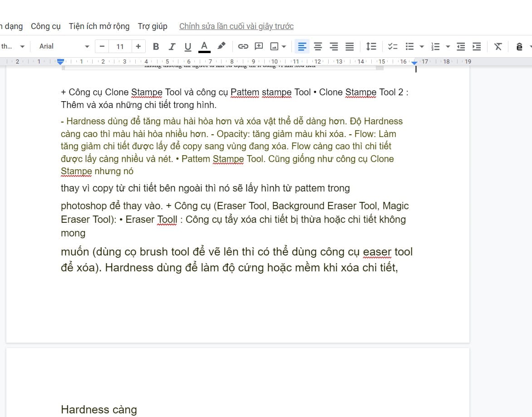Screen dimensions: 532x417
Task: Click the misspelled word 'easer'
Action: [x=377, y=252]
